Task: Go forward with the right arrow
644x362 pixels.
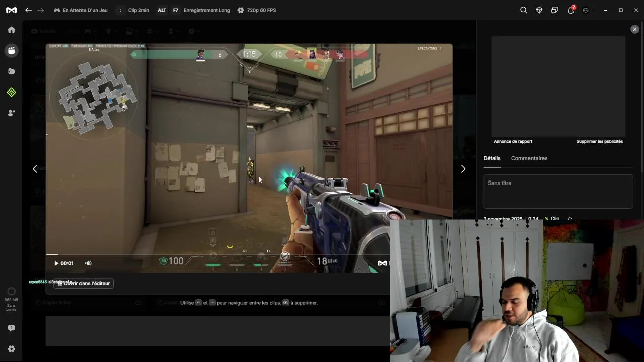Action: 41,10
